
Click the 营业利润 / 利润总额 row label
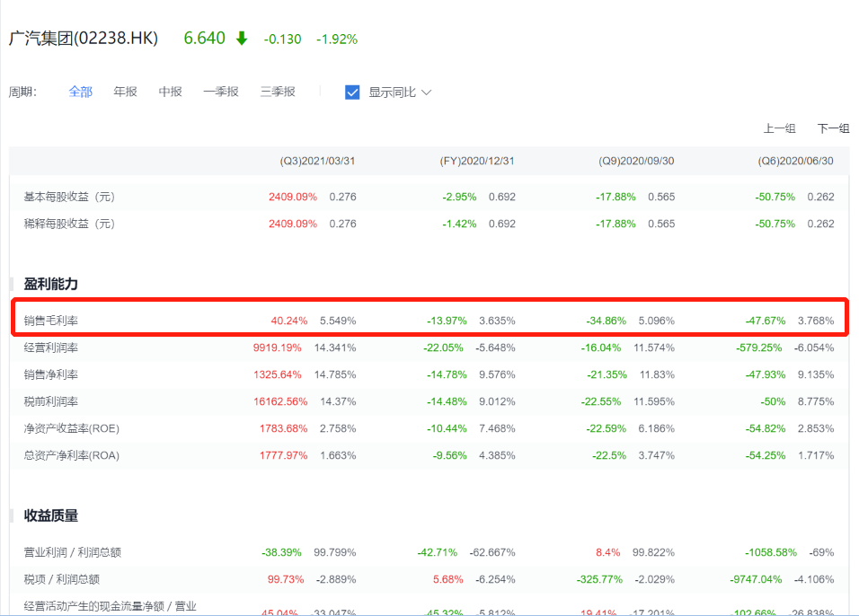click(72, 552)
